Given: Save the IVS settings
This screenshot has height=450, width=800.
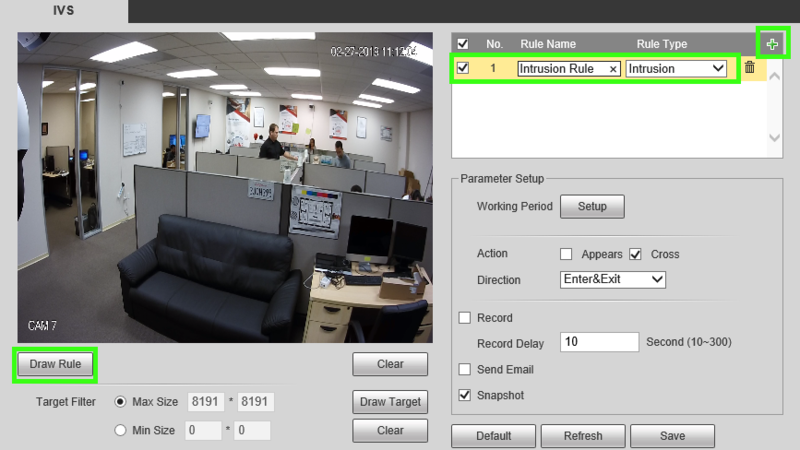Looking at the screenshot, I should 672,436.
